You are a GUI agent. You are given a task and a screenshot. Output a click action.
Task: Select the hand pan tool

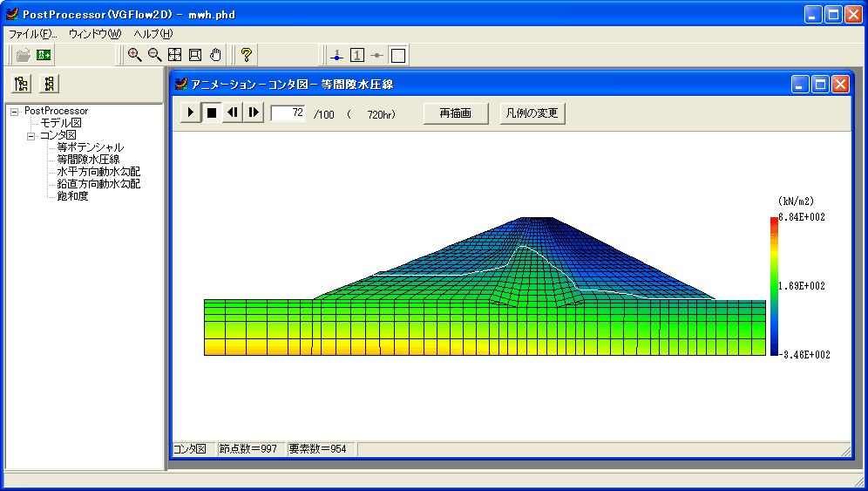point(215,55)
